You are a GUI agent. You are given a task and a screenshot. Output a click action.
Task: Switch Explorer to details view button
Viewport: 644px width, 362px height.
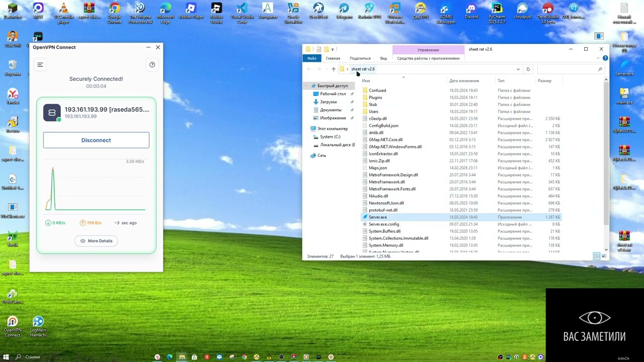pos(597,256)
